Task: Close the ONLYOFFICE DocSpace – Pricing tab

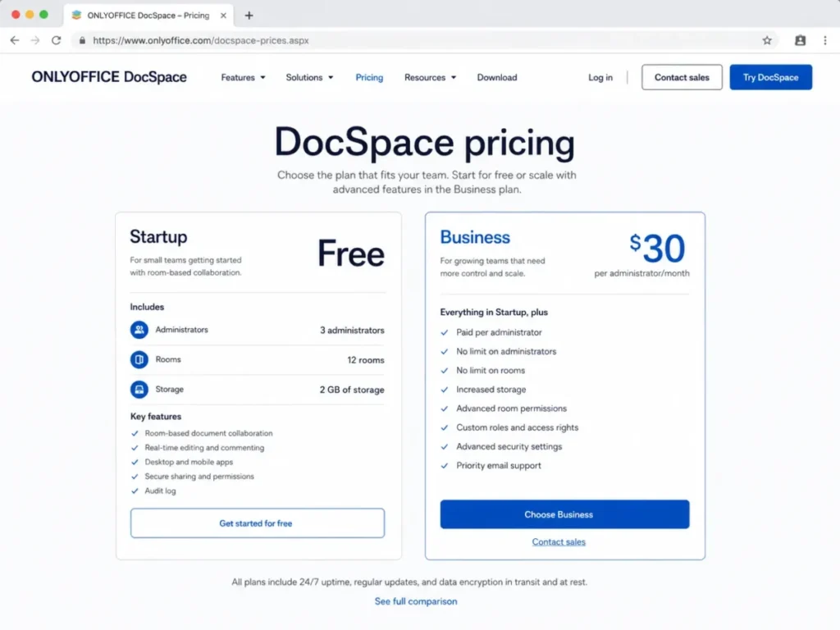Action: [x=223, y=16]
